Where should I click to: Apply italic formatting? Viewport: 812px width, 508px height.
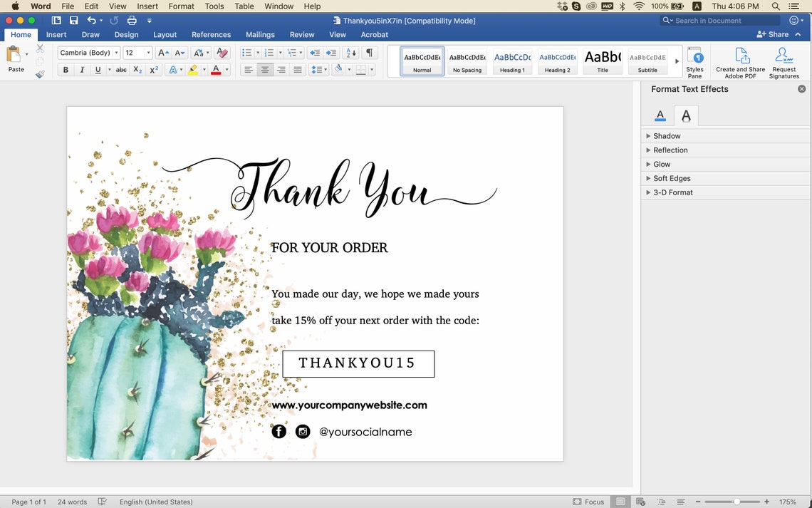tap(82, 69)
